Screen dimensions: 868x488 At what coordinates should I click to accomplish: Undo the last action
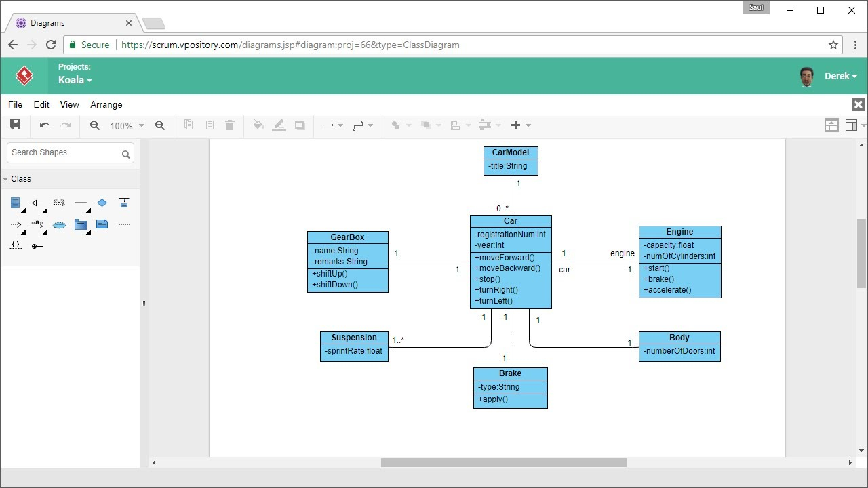click(45, 125)
